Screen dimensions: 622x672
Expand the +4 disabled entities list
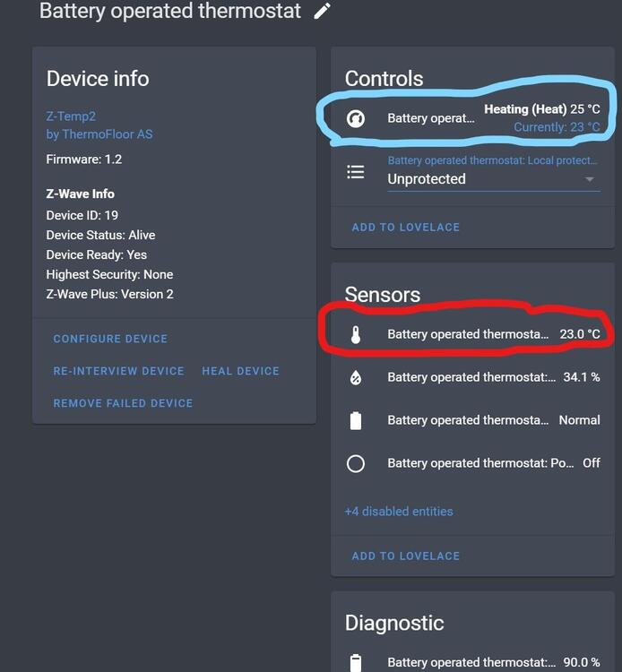tap(399, 512)
